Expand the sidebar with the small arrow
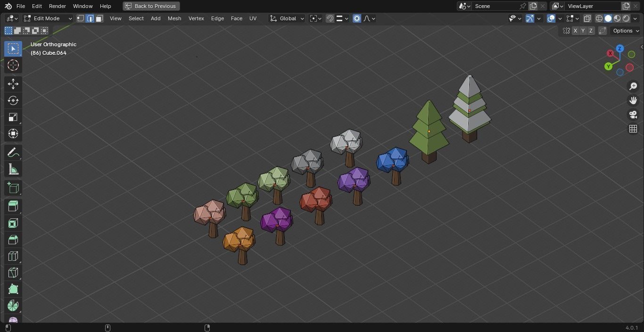Screen dimensions: 644x332 (x=641, y=47)
